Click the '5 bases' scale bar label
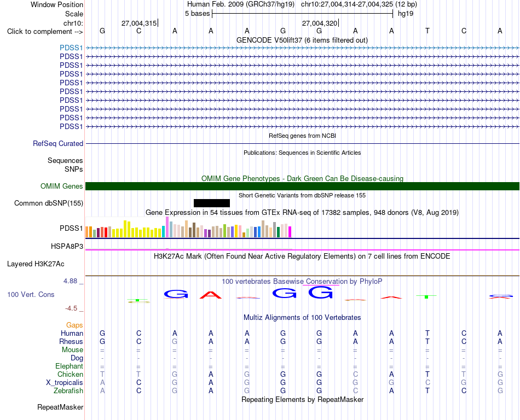This screenshot has height=420, width=520. click(197, 14)
